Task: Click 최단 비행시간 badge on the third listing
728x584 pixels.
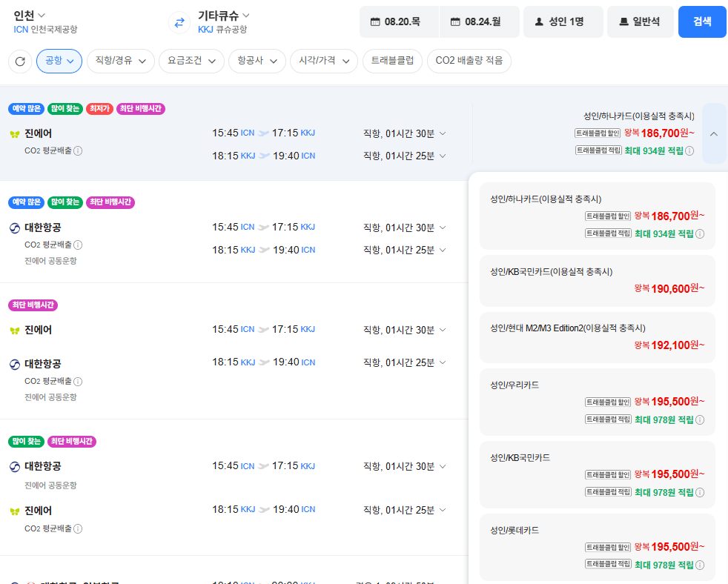Action: pos(33,305)
